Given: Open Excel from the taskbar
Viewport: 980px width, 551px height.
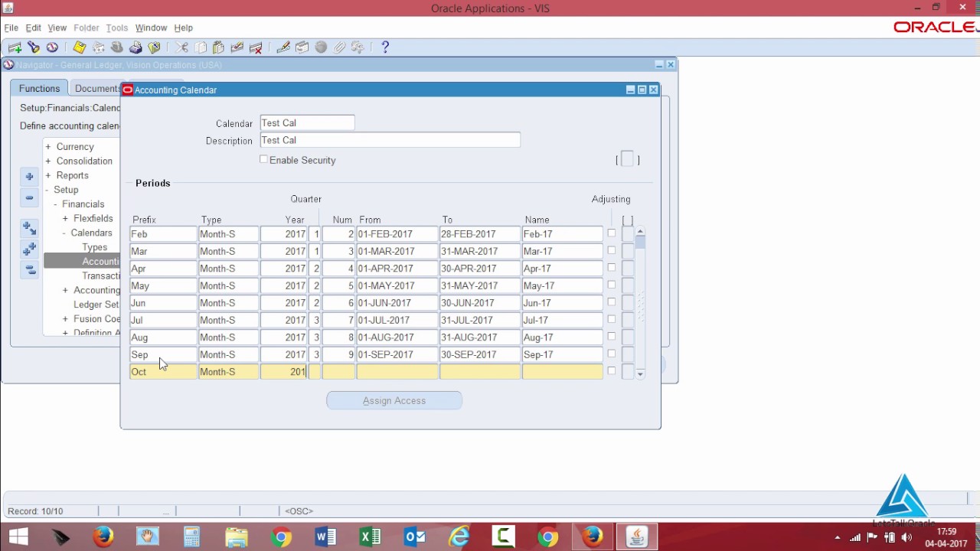Looking at the screenshot, I should pos(370,537).
